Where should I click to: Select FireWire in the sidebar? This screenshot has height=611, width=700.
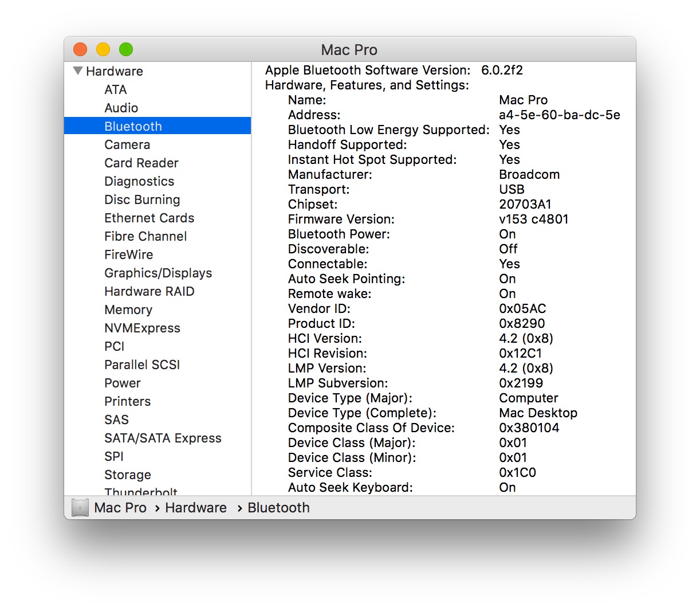click(129, 254)
